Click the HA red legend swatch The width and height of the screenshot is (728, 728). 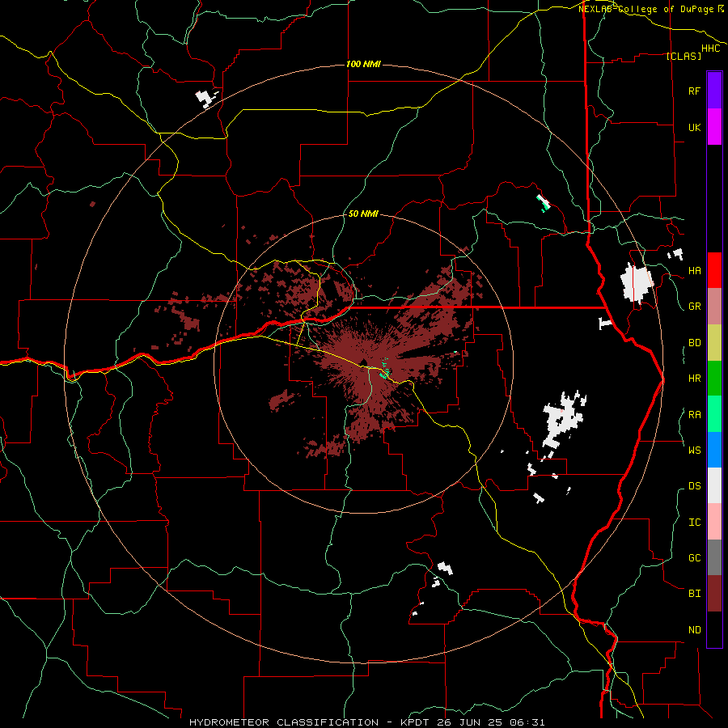tap(714, 270)
